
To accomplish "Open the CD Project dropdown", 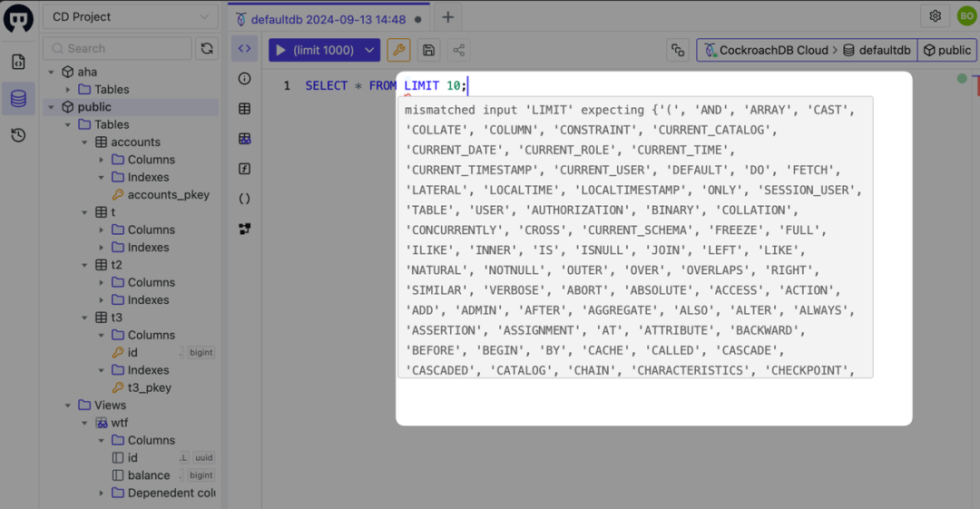I will point(131,17).
